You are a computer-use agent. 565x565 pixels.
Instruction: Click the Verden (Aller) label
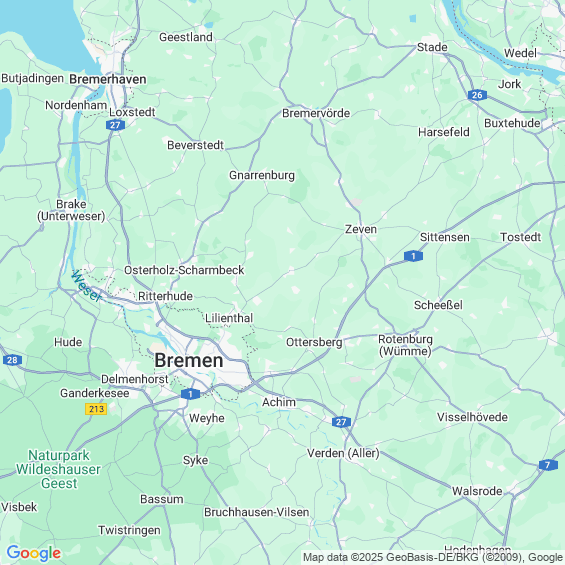pyautogui.click(x=343, y=453)
